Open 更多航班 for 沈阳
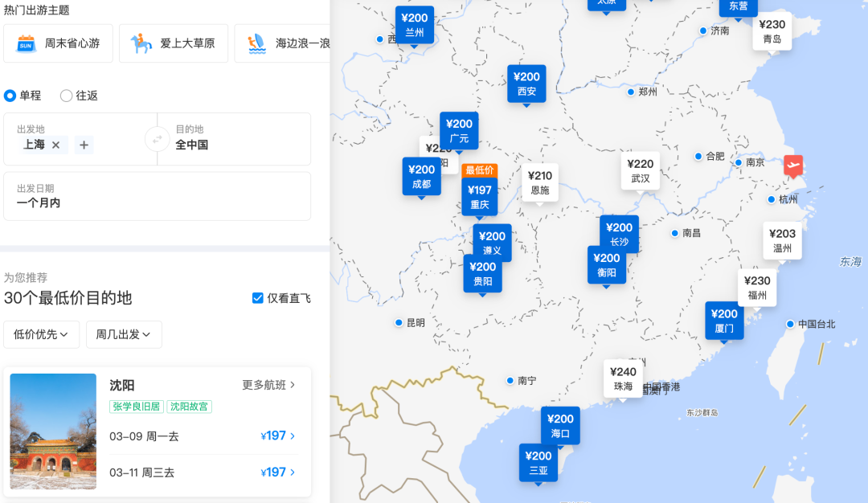The image size is (868, 503). pyautogui.click(x=266, y=385)
